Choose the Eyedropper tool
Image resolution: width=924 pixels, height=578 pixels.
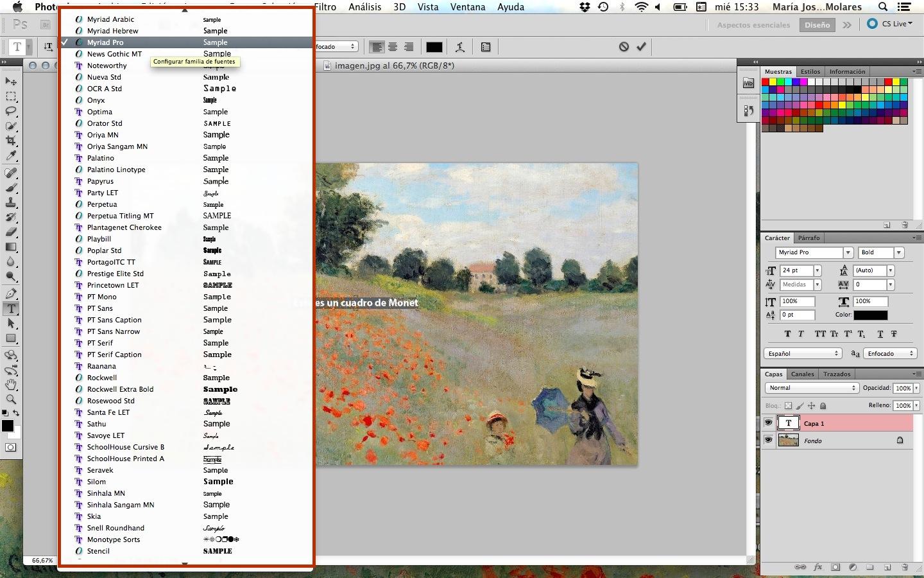[x=11, y=156]
